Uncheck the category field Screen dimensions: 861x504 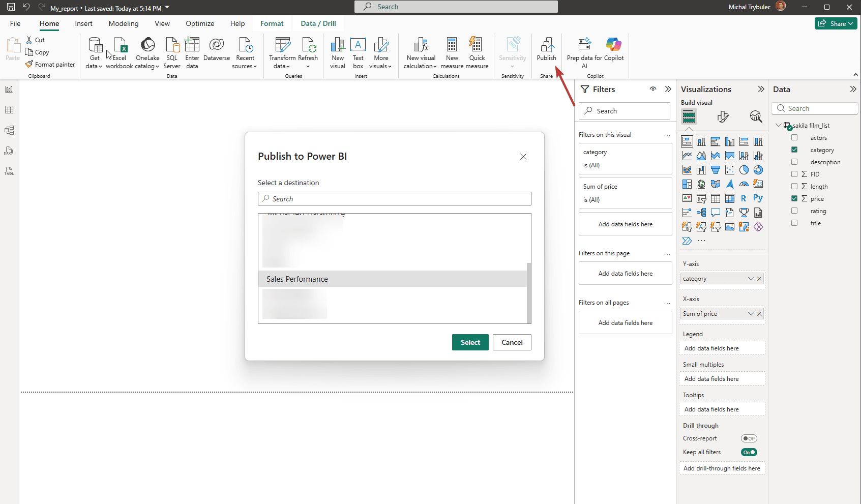point(794,150)
